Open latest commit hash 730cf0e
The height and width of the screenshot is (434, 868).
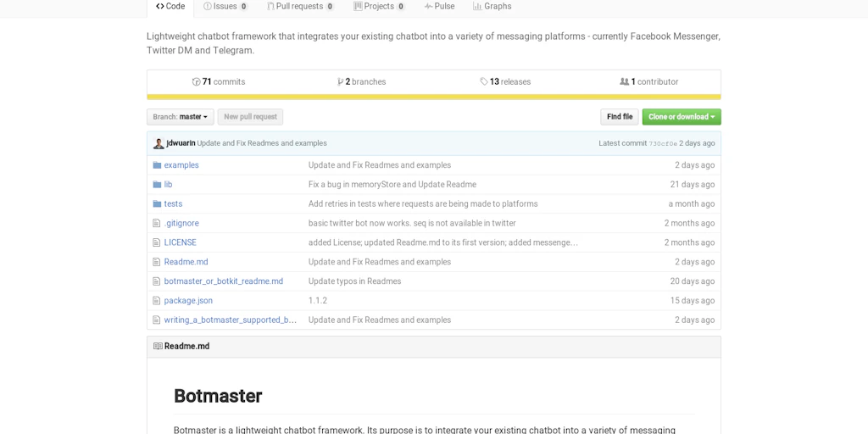pyautogui.click(x=663, y=143)
